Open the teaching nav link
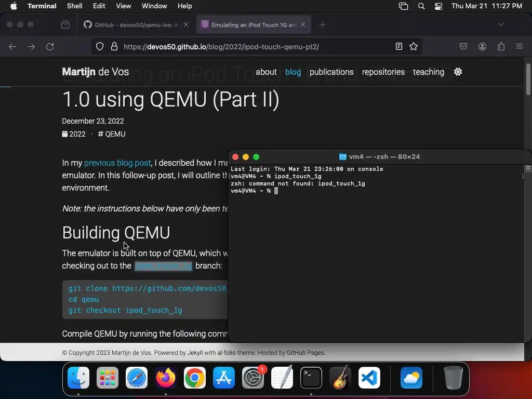This screenshot has height=399, width=532. (429, 72)
